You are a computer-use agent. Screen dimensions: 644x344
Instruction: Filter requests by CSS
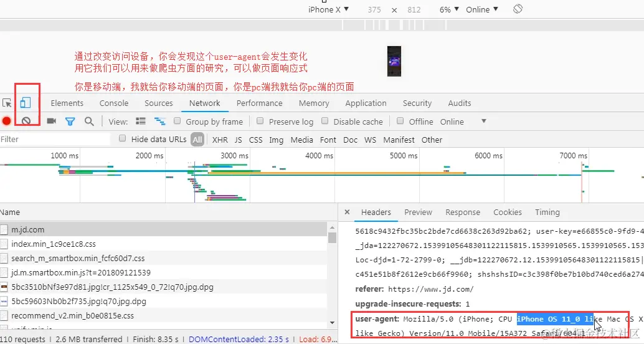pos(255,140)
